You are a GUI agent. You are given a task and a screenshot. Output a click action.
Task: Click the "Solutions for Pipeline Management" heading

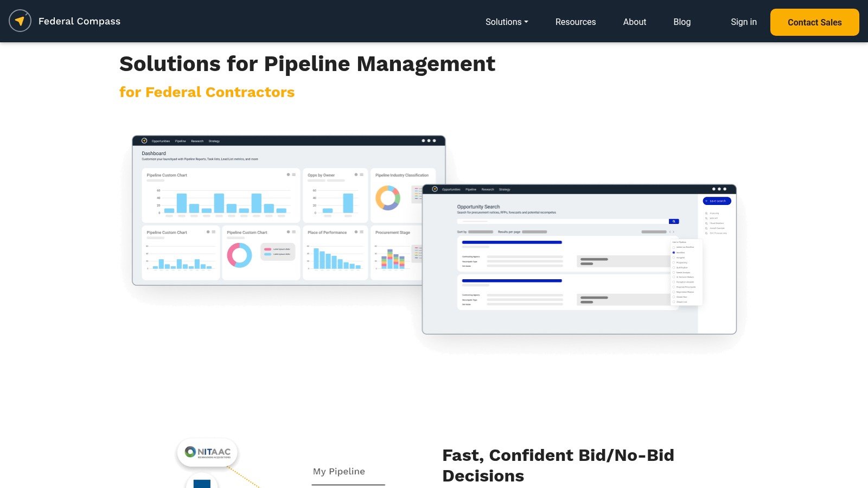[x=307, y=64]
